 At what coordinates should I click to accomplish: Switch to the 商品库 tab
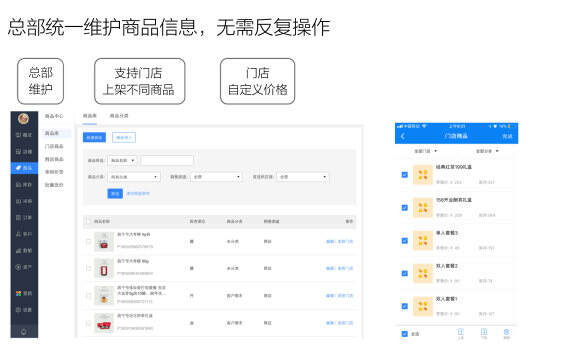click(89, 116)
